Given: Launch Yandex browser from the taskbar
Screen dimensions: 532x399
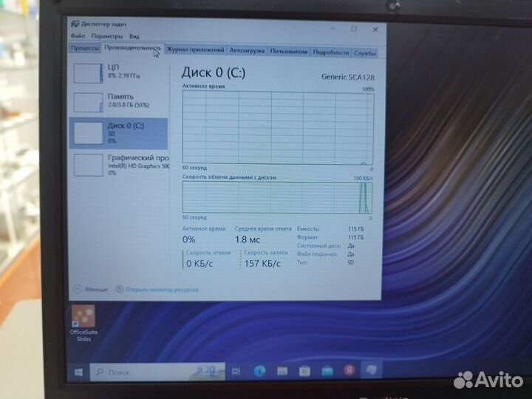Looking at the screenshot, I should click(349, 370).
